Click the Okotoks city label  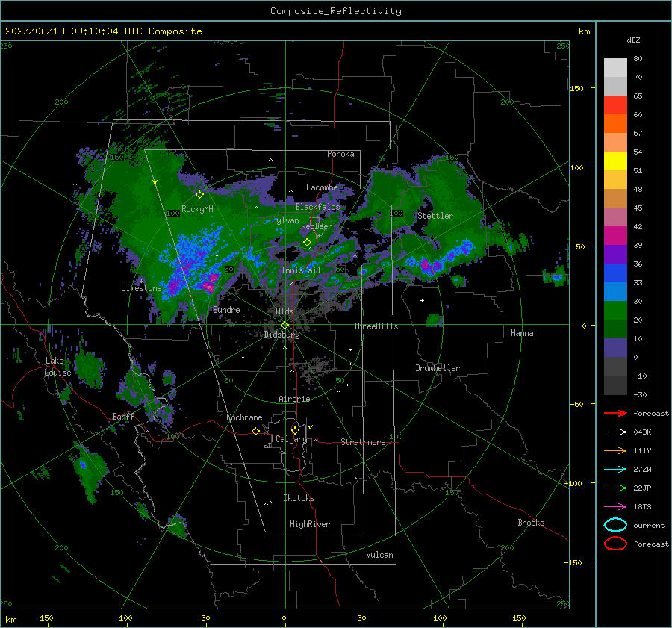tap(299, 498)
